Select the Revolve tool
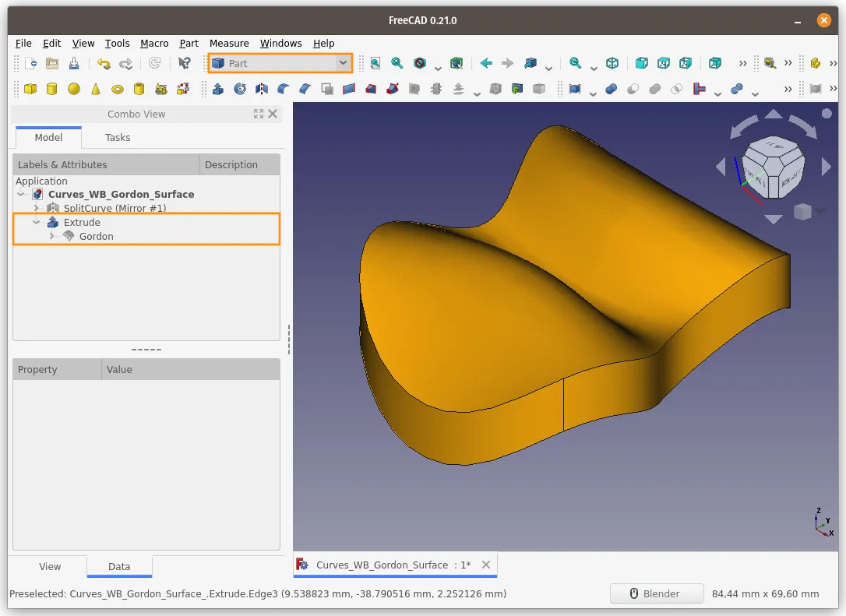Screen dimensions: 846x616 coord(240,89)
